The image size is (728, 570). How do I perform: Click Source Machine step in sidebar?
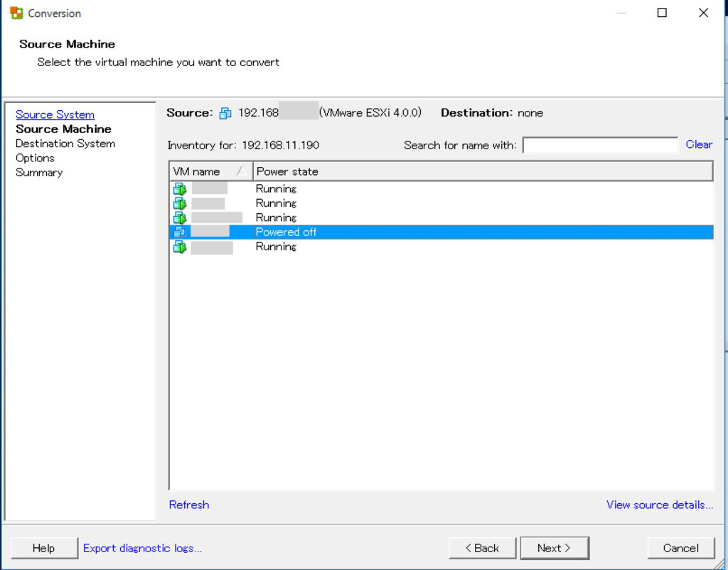click(x=63, y=129)
